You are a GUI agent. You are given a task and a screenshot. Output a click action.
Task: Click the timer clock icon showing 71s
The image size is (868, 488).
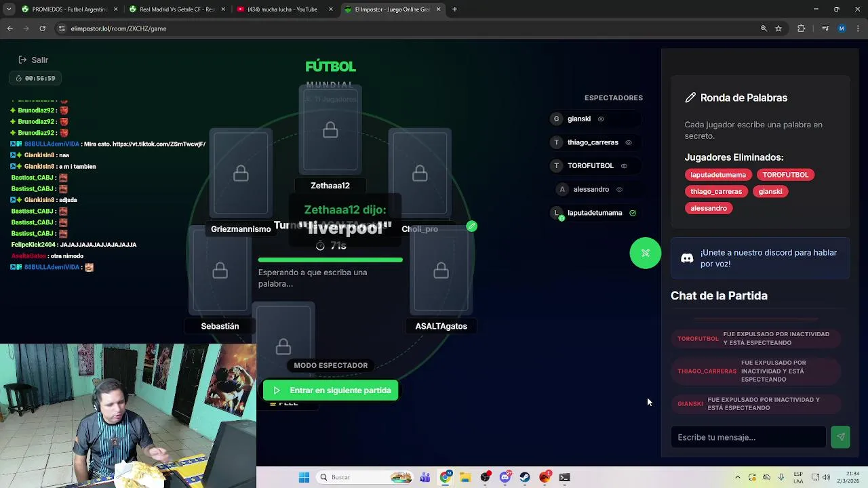(320, 245)
